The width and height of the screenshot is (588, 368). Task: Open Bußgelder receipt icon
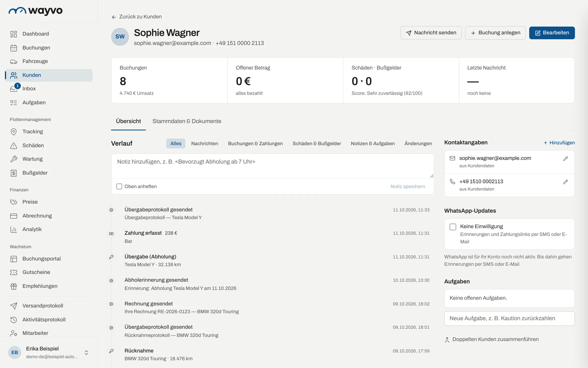[14, 173]
